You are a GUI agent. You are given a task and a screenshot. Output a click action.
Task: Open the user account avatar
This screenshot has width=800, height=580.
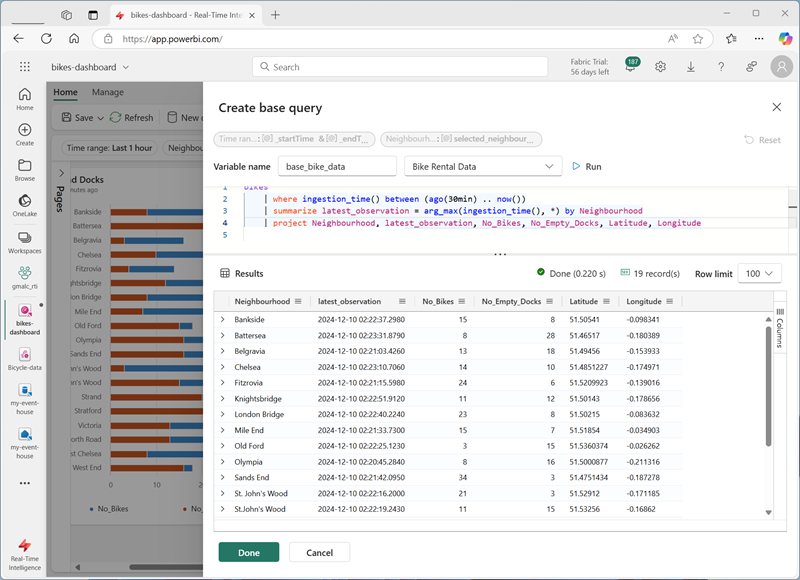tap(781, 67)
